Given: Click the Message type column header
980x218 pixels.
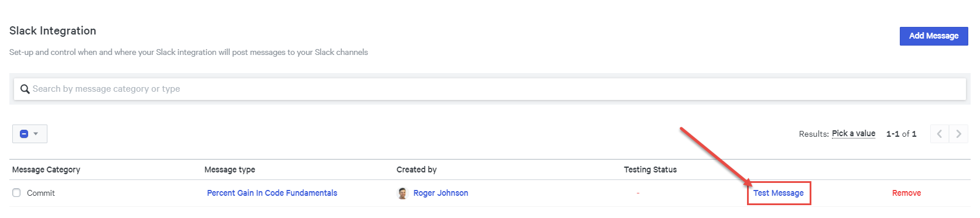Looking at the screenshot, I should tap(229, 169).
